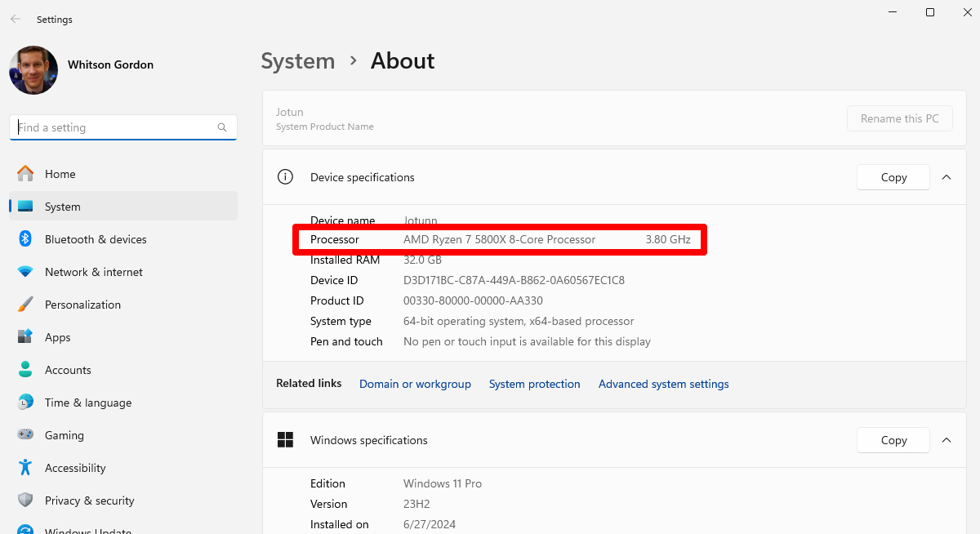The height and width of the screenshot is (534, 980).
Task: Select the Windows 11 Pro edition text
Action: [443, 483]
